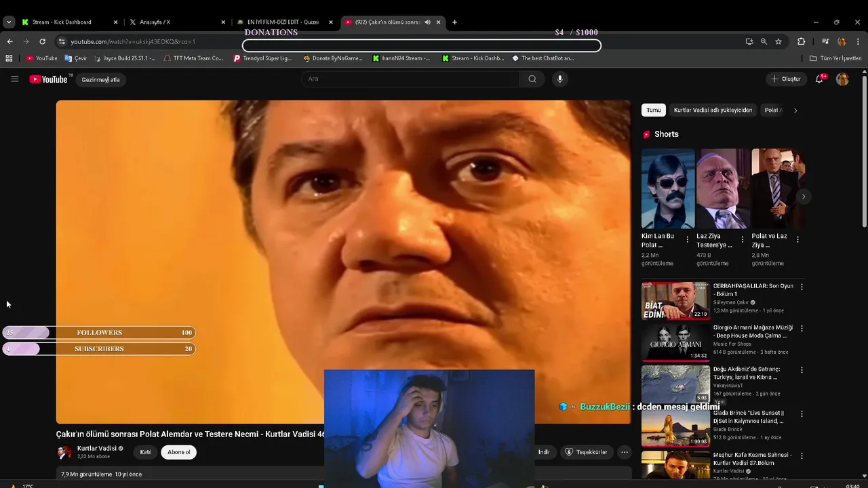Close the Anasayfa / X tab
Screen dimensions: 868x488
pos(223,22)
